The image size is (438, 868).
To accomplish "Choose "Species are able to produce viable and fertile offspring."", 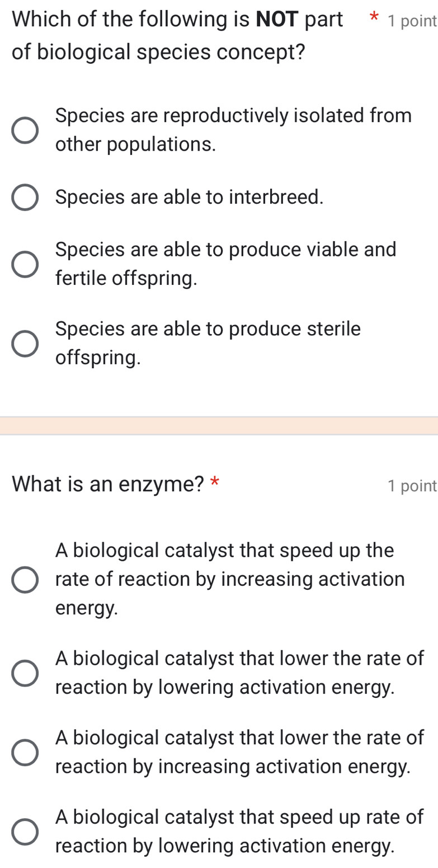I will (x=25, y=264).
